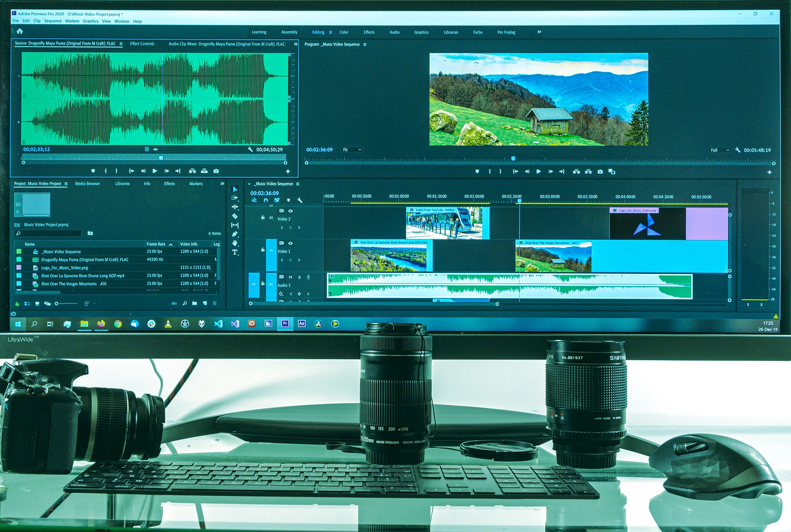Mute the Audio 1 track
791x532 pixels.
point(290,277)
